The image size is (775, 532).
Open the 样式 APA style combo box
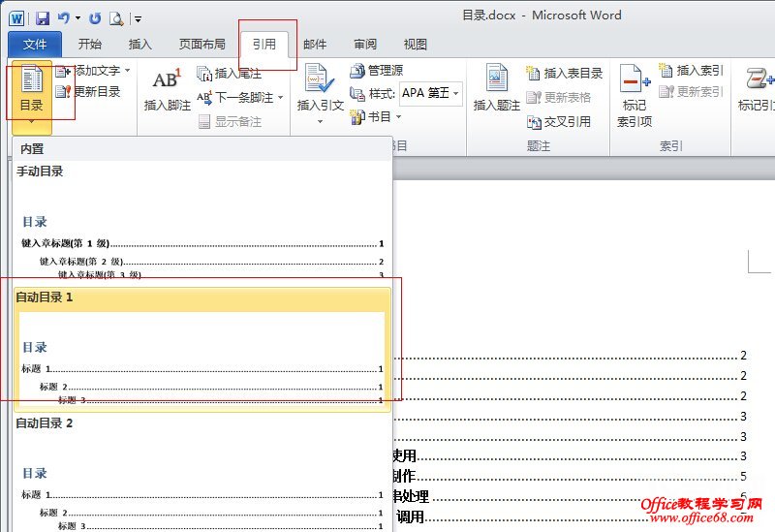point(430,93)
